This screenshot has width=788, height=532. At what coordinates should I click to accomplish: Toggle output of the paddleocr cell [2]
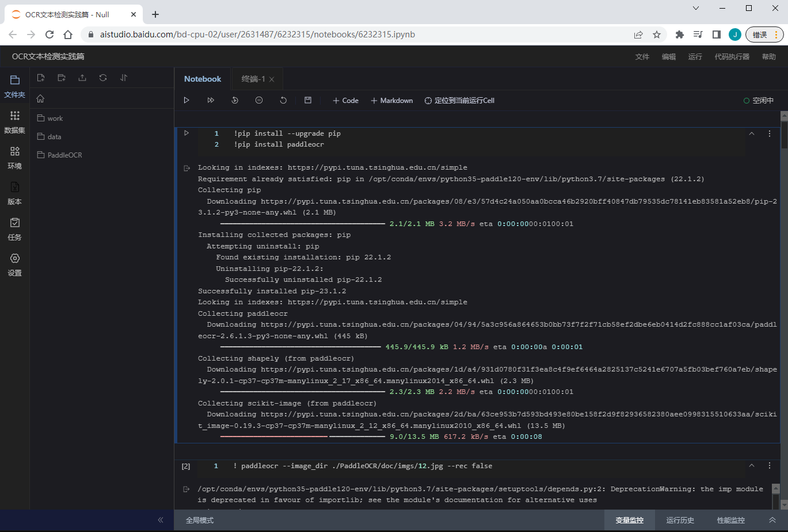tap(186, 489)
